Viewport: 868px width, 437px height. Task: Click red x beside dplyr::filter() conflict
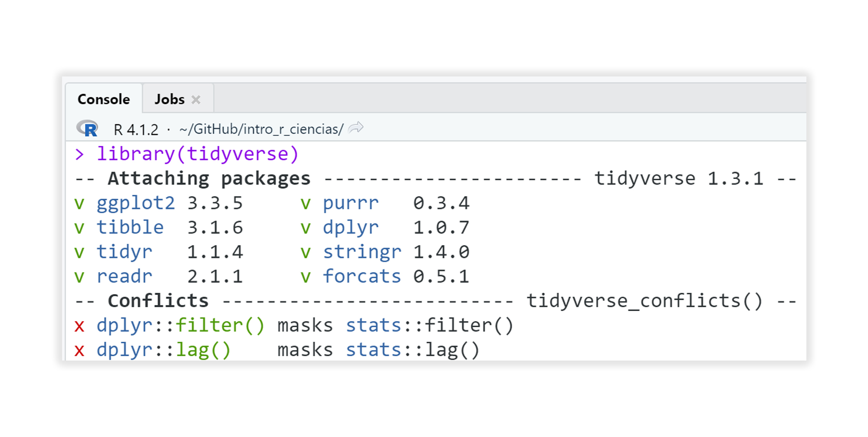(79, 325)
